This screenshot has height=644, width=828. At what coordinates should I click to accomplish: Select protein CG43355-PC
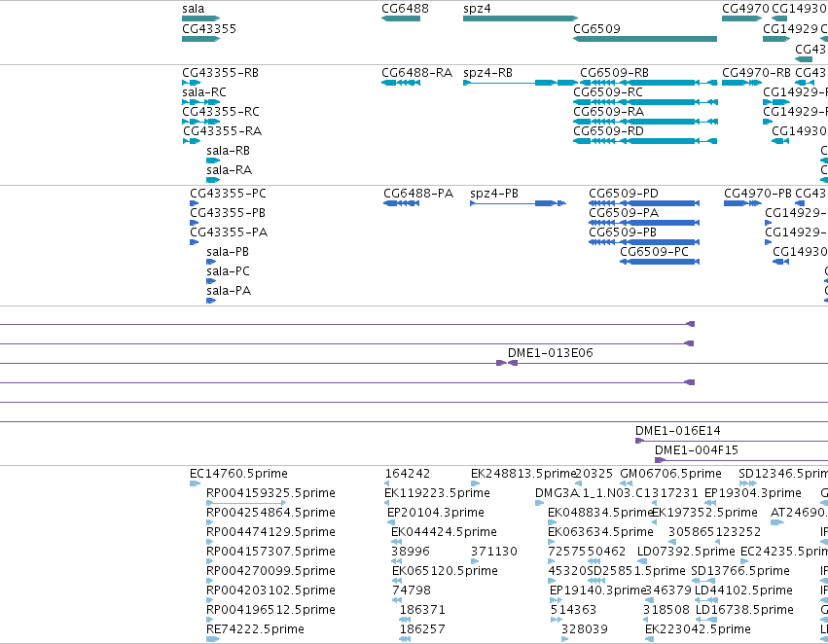[194, 203]
